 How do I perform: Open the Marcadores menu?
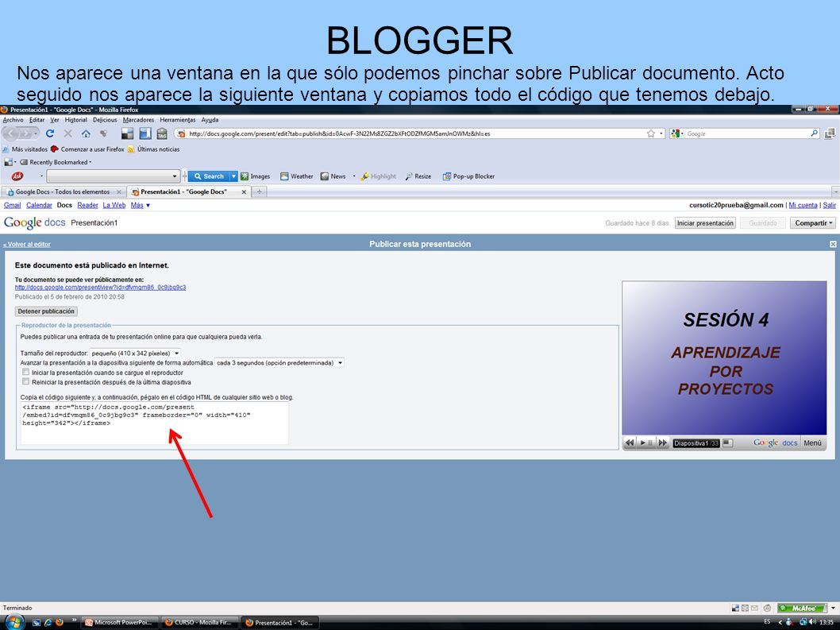click(138, 120)
